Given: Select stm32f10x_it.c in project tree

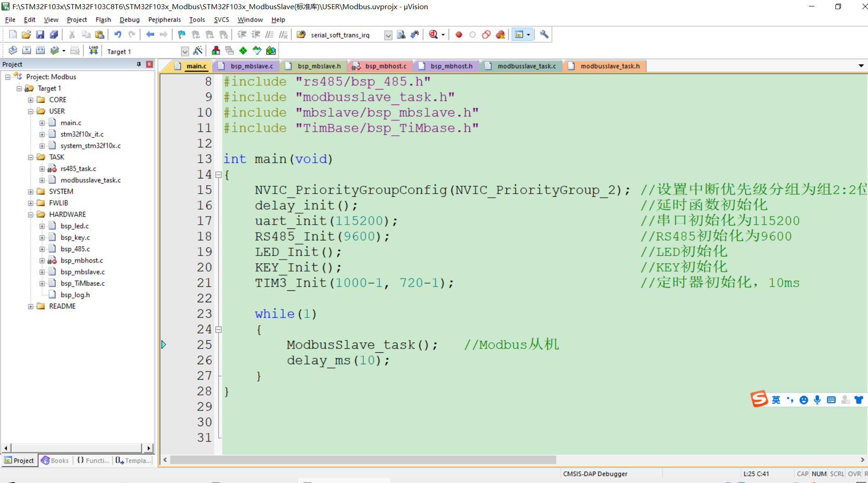Looking at the screenshot, I should click(82, 134).
